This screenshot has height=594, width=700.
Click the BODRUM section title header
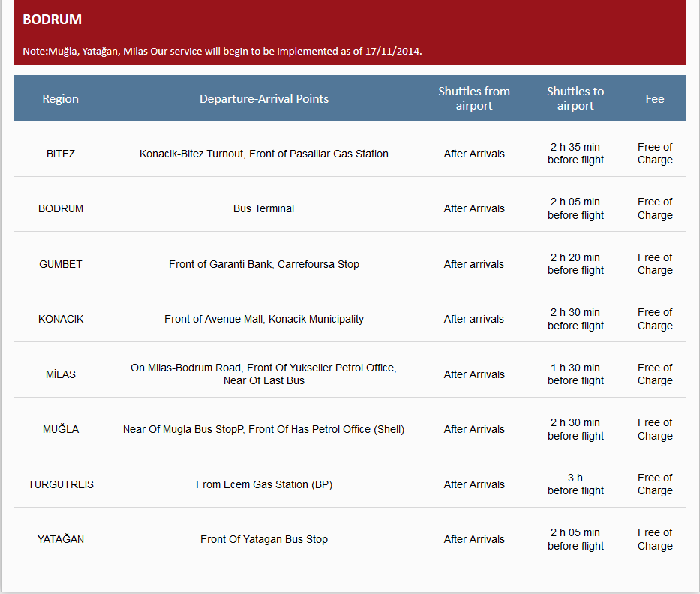pos(53,19)
